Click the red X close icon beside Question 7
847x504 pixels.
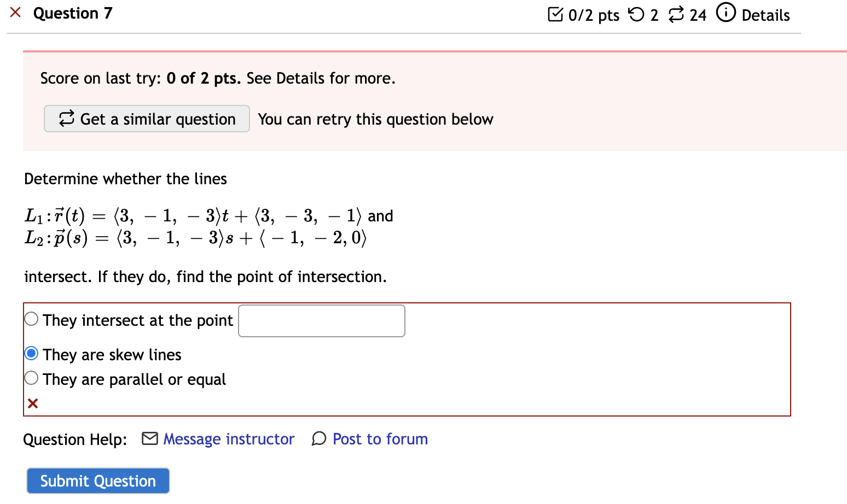[x=15, y=12]
